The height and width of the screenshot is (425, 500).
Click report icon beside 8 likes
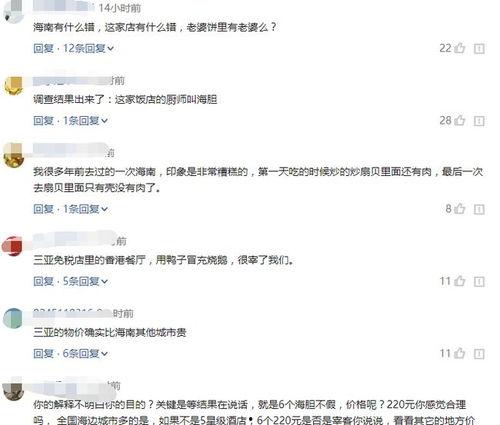click(479, 209)
